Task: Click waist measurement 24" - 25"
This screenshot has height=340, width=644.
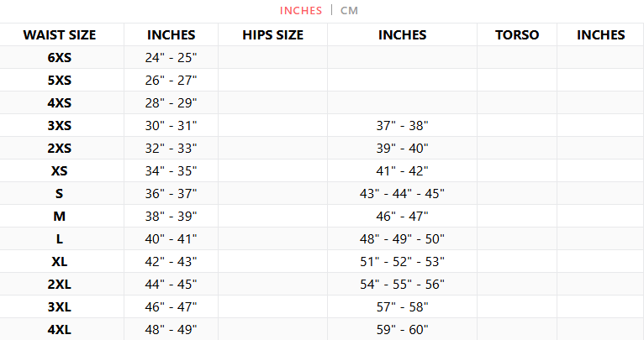Action: pos(172,57)
